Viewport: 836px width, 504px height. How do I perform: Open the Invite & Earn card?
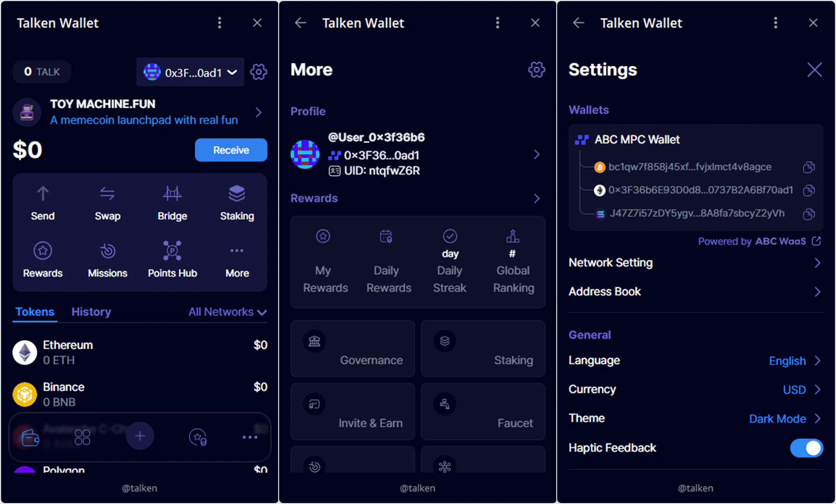(353, 411)
